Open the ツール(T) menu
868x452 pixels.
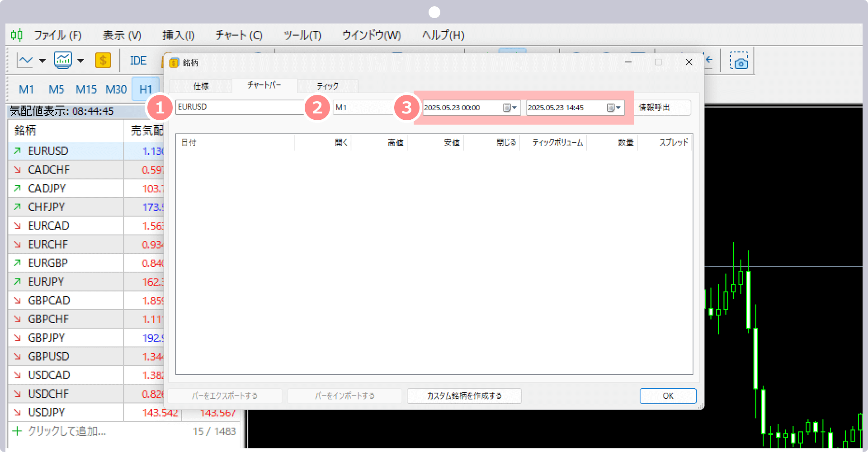tap(302, 35)
